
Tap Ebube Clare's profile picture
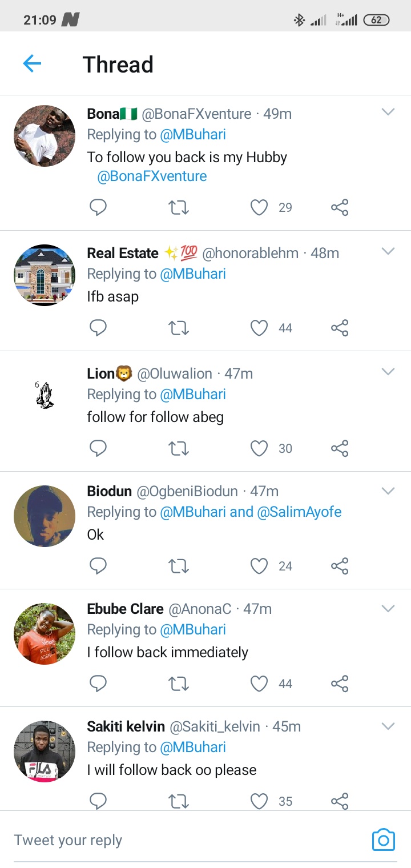[45, 634]
